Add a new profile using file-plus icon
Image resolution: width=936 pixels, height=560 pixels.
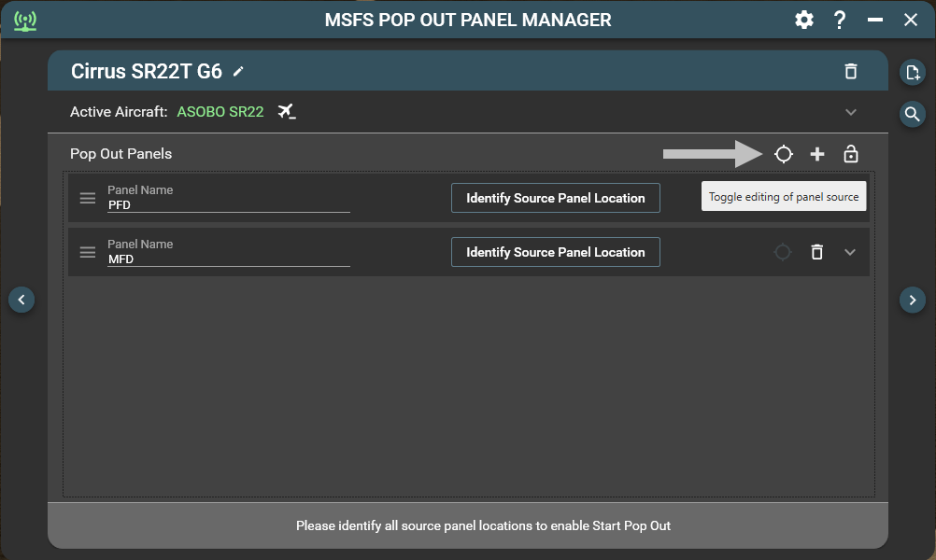pyautogui.click(x=912, y=73)
